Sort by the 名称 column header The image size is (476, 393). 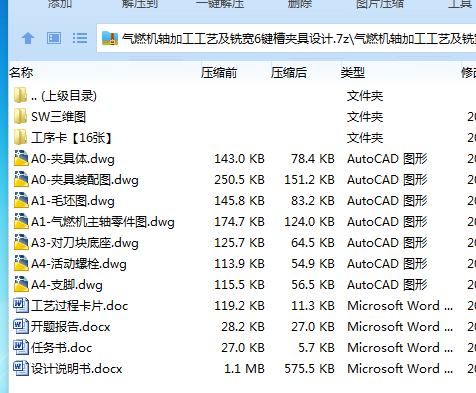[21, 72]
